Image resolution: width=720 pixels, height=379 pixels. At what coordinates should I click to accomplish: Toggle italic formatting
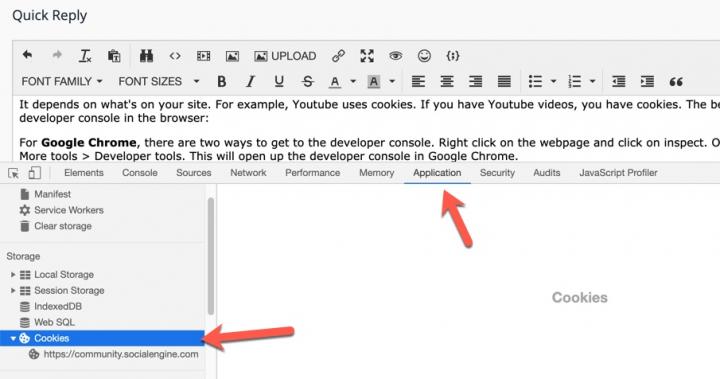pos(250,82)
